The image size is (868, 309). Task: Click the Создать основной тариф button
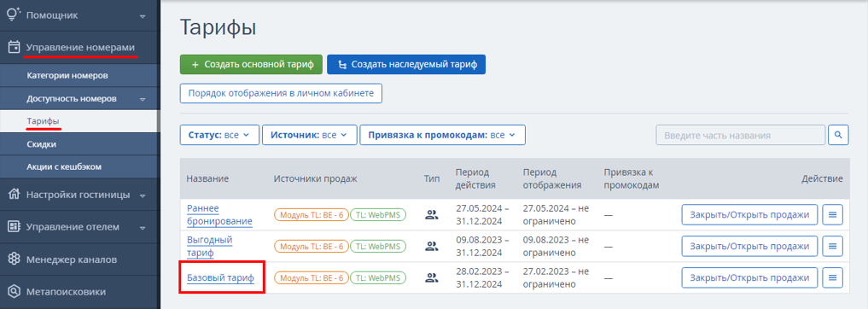(251, 64)
